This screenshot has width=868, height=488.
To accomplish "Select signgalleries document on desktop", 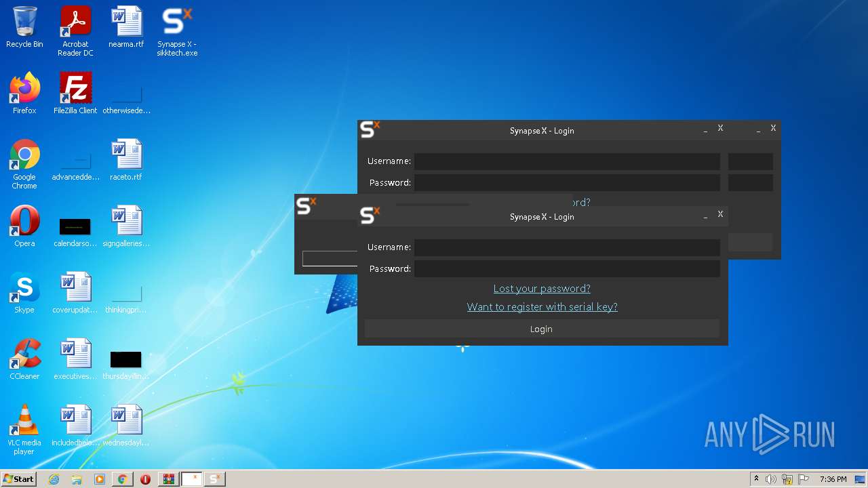I will tap(126, 226).
